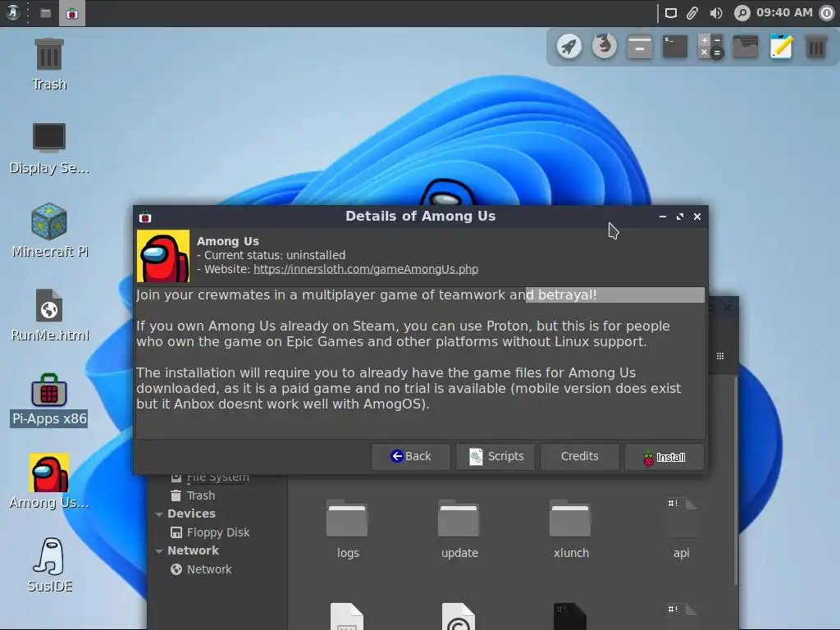840x630 pixels.
Task: Click the file manager vertical scrollbar
Action: [x=736, y=481]
